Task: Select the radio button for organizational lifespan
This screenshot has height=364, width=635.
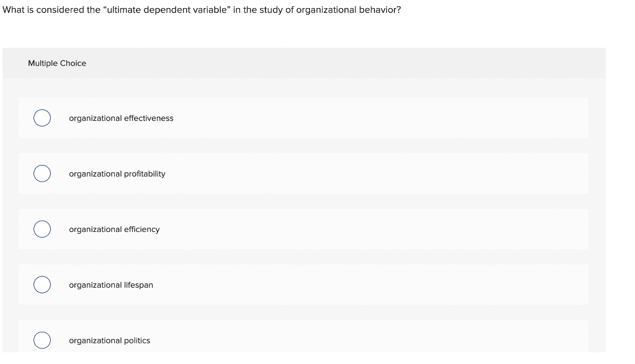Action: pos(42,285)
